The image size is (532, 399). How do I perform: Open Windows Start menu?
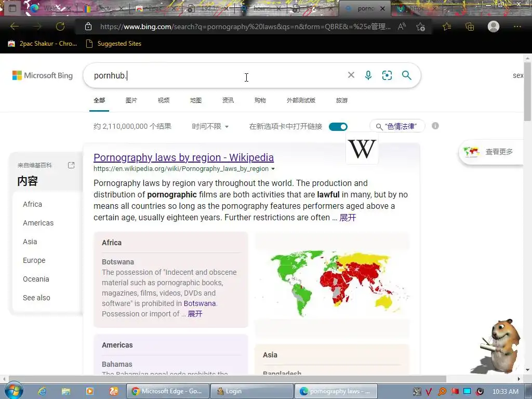pyautogui.click(x=14, y=391)
